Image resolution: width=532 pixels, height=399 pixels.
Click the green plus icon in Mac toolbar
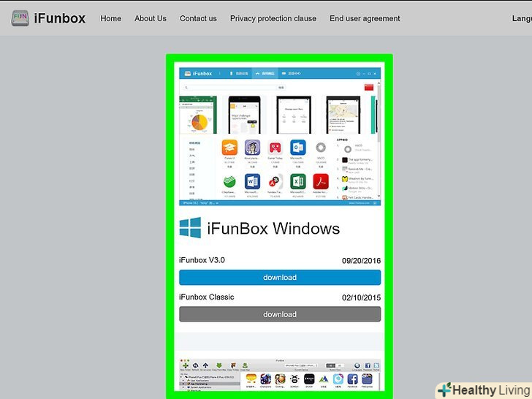(186, 365)
